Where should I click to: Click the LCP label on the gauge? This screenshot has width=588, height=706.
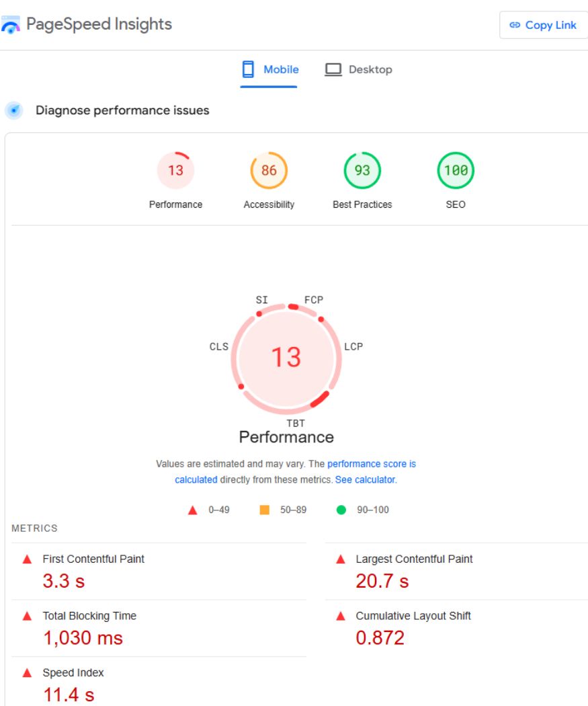(353, 347)
